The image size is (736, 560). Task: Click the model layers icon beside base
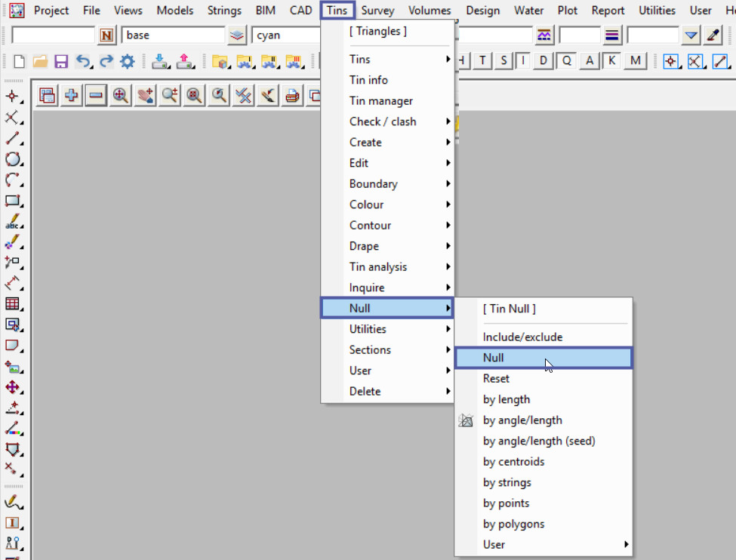pyautogui.click(x=237, y=35)
